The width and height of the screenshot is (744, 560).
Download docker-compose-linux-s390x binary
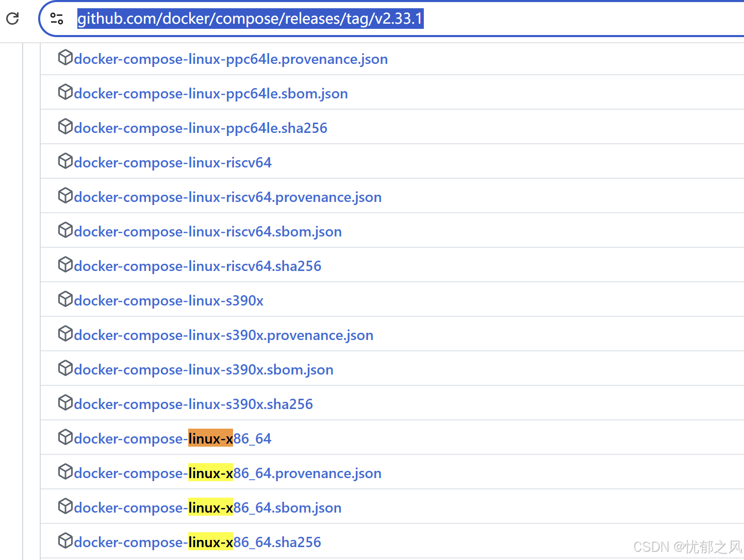[x=169, y=301]
